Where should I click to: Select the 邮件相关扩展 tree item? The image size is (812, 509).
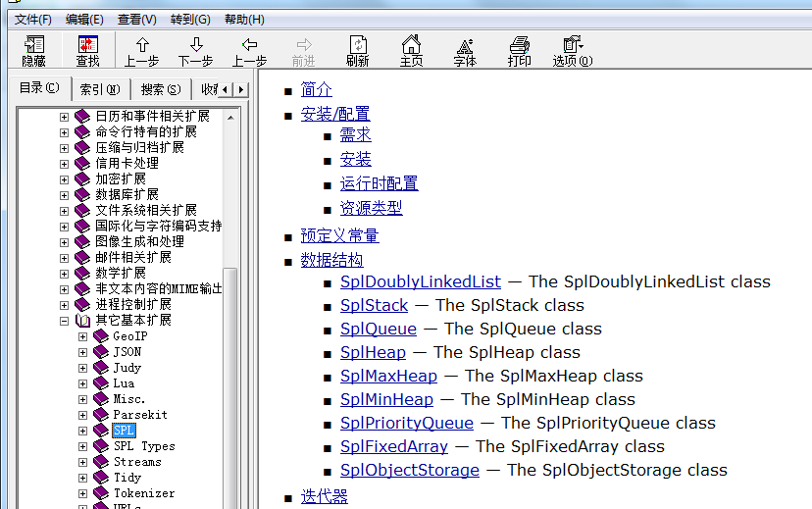pyautogui.click(x=133, y=257)
